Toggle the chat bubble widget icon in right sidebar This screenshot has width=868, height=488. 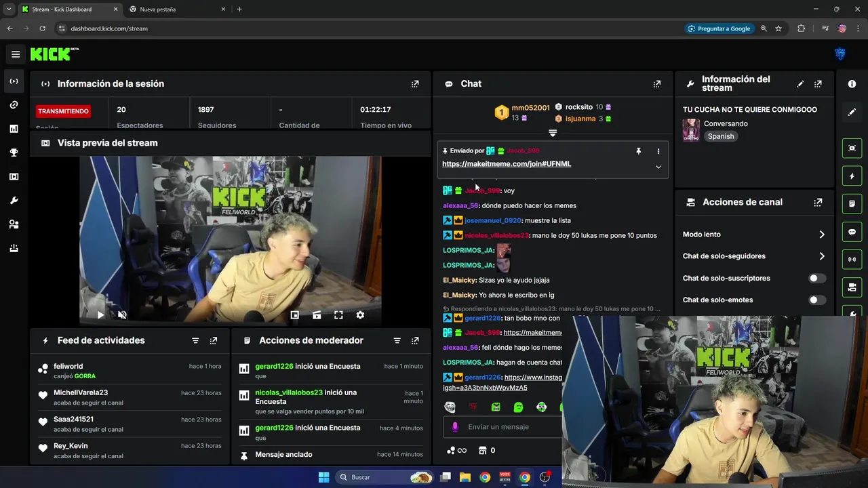[852, 232]
